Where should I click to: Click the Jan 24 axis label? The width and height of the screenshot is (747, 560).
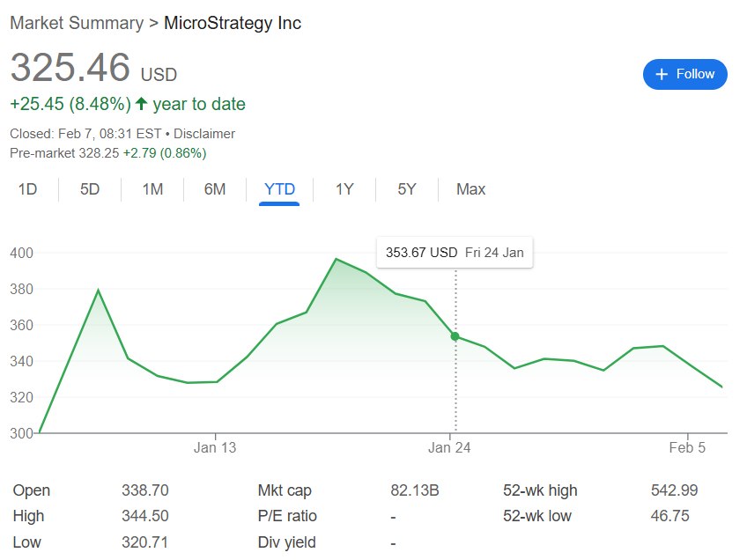pyautogui.click(x=449, y=447)
